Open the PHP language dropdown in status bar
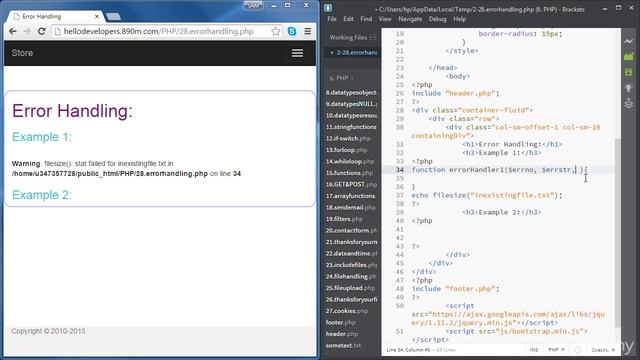Screen dimensions: 640x360 point(556,350)
